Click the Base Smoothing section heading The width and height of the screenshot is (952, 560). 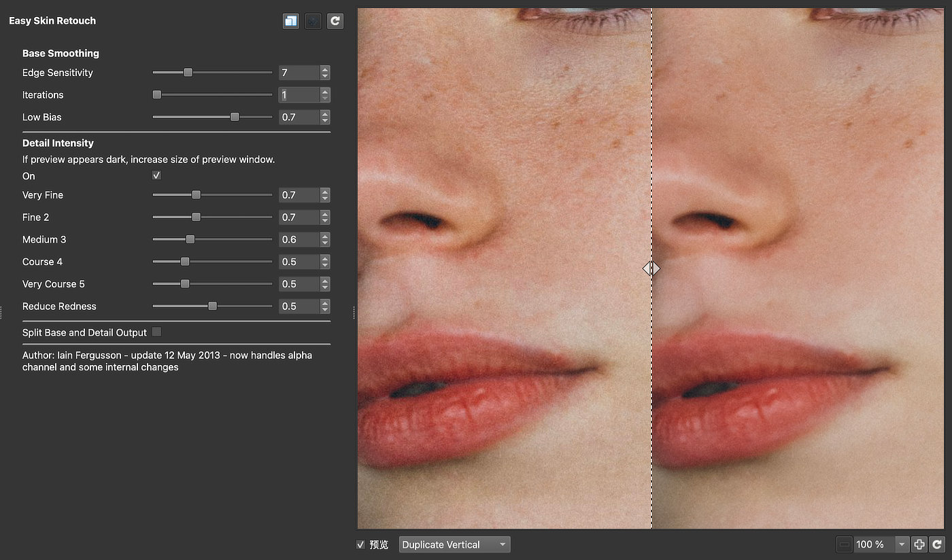click(x=61, y=53)
